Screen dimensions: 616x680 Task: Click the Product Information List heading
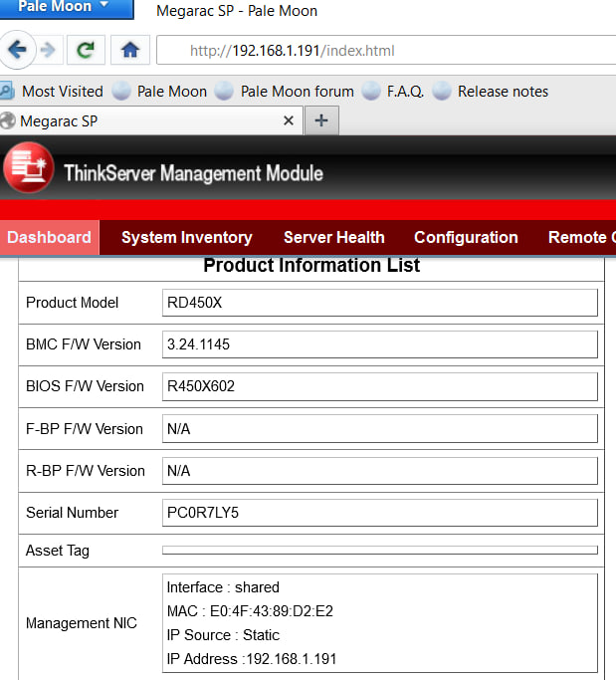[x=311, y=265]
